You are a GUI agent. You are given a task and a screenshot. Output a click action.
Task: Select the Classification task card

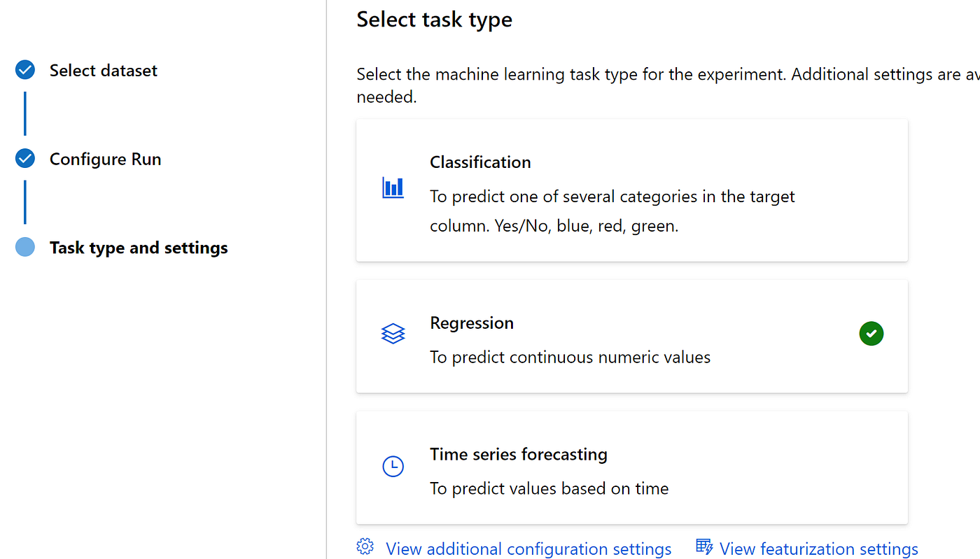pyautogui.click(x=630, y=190)
